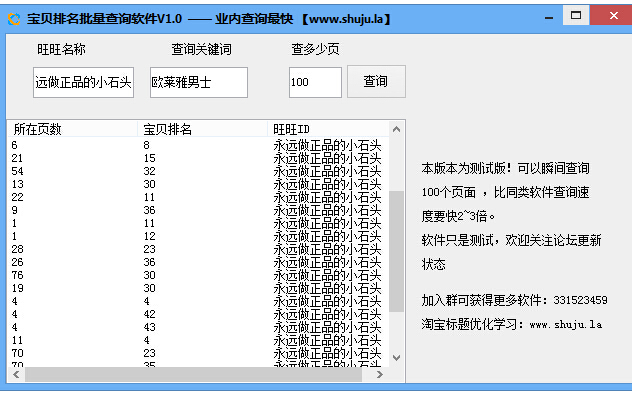Screen dimensions: 632x393
Task: Click the vertical scrollbar thumb
Action: (x=397, y=252)
